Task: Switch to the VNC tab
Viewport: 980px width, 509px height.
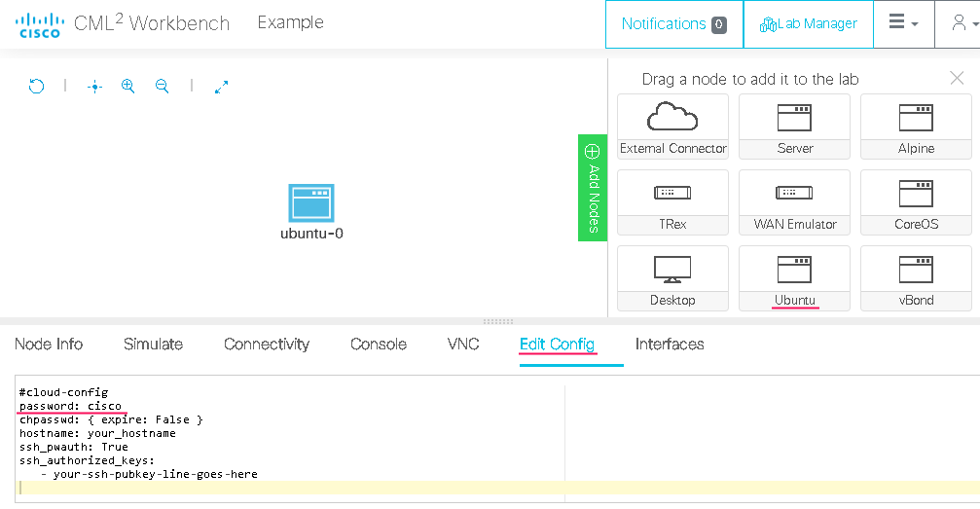Action: tap(463, 345)
